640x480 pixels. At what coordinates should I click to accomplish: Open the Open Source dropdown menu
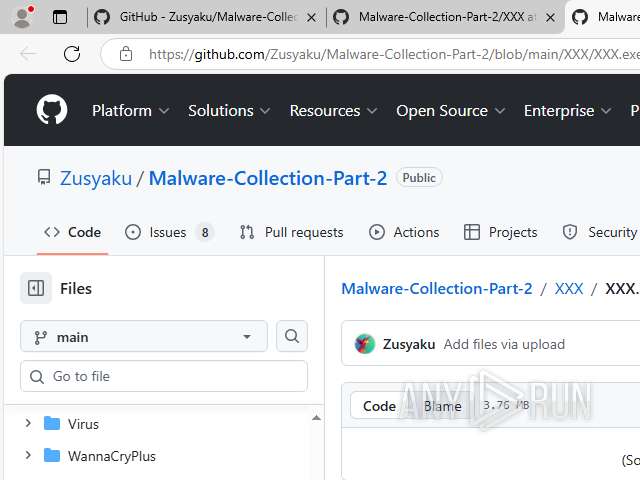point(451,111)
